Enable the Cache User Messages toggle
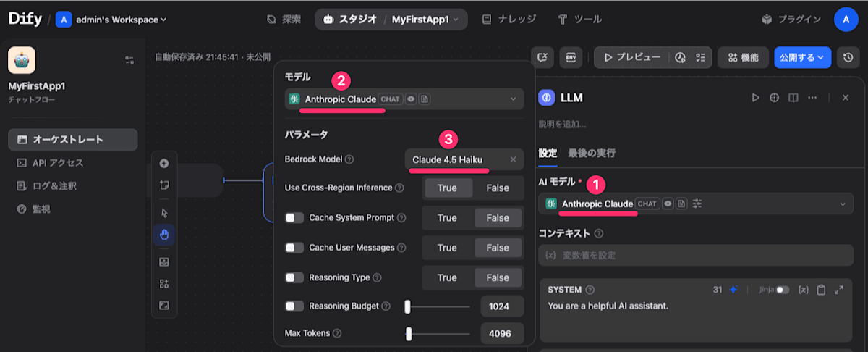868x352 pixels. (x=294, y=248)
